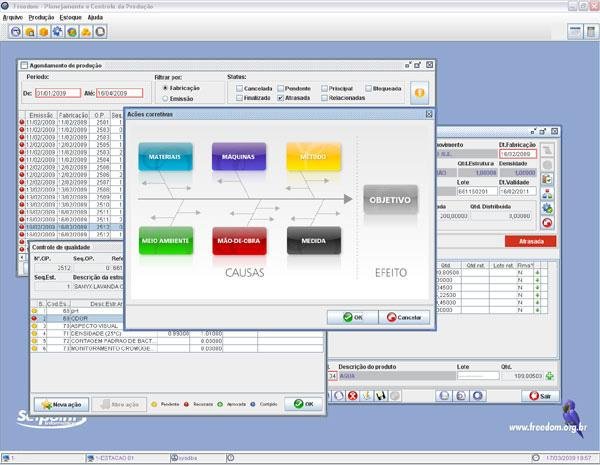Screen dimensions: 600x465
Task: Click the red status dot on ODOR row
Action: pyautogui.click(x=34, y=318)
